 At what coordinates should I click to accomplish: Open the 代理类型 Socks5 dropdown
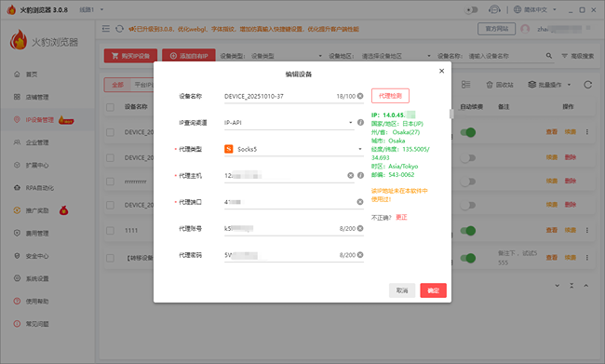[x=293, y=149]
